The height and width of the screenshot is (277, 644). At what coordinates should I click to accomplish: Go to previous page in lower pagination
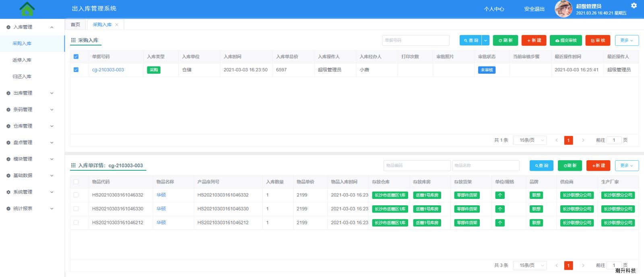coord(557,265)
